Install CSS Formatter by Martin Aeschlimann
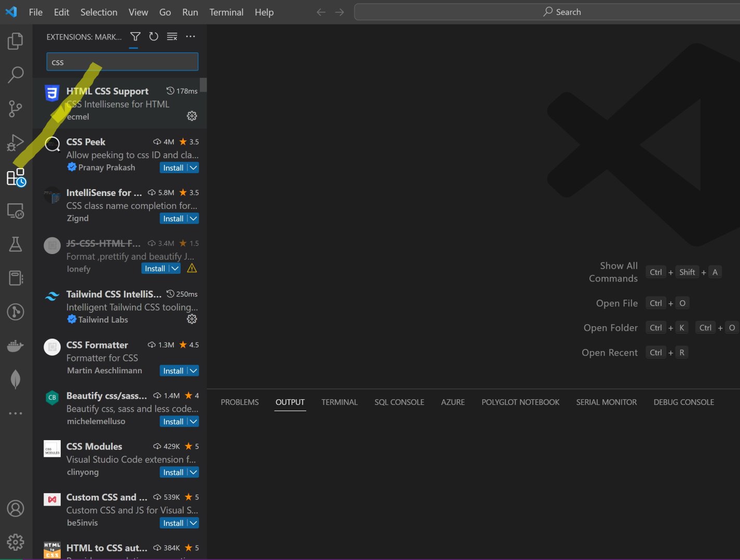Viewport: 740px width, 560px height. coord(173,371)
